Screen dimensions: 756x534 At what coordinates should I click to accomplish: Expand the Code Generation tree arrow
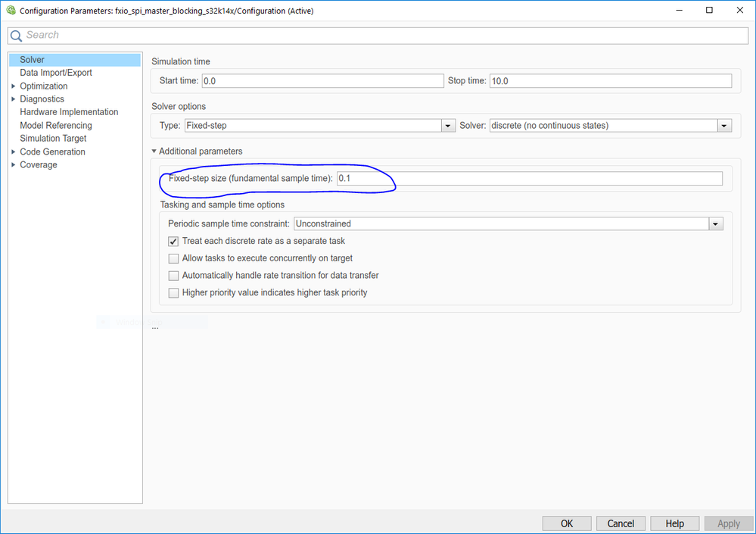(14, 151)
